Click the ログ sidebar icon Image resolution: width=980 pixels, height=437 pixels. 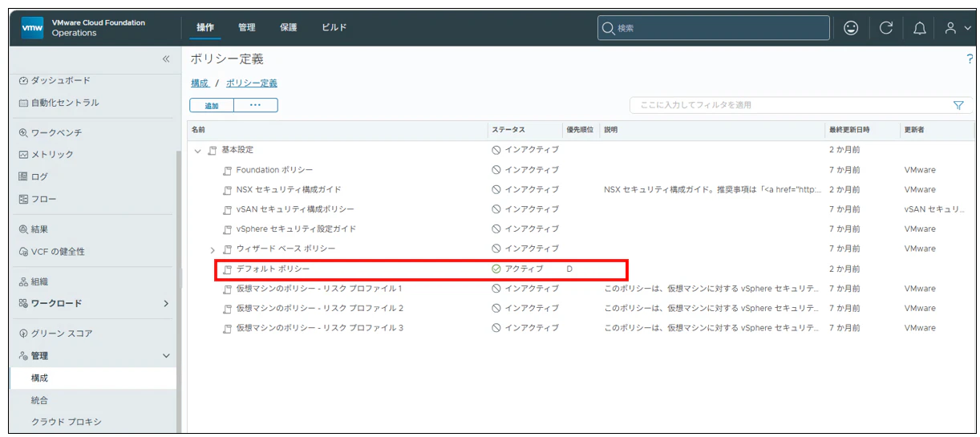[x=23, y=176]
